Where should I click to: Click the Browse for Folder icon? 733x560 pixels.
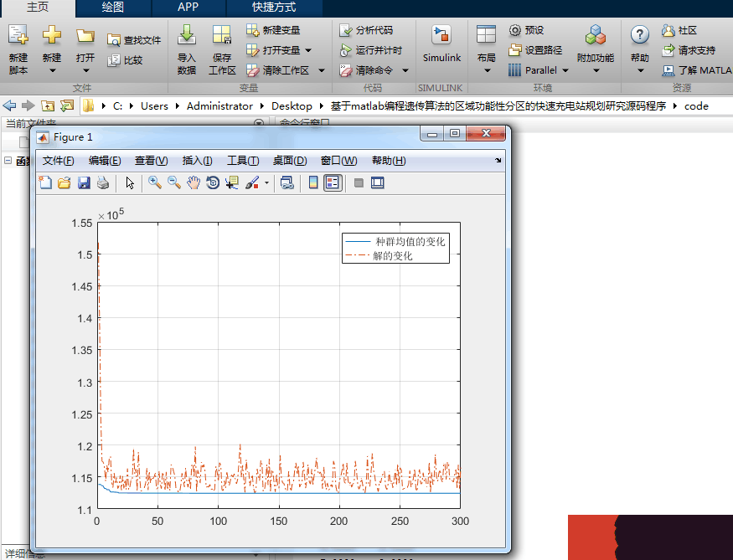coord(67,106)
